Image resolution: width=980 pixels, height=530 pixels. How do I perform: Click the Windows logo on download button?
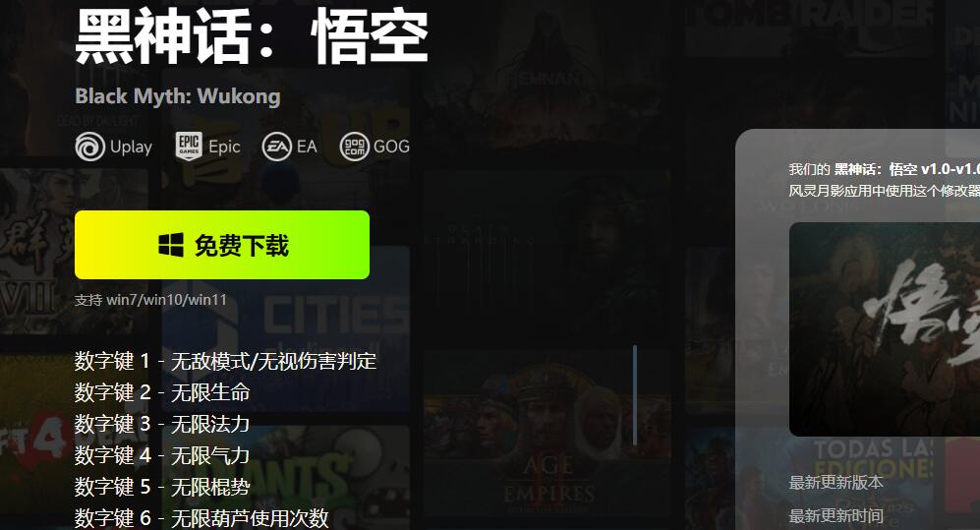(x=171, y=245)
